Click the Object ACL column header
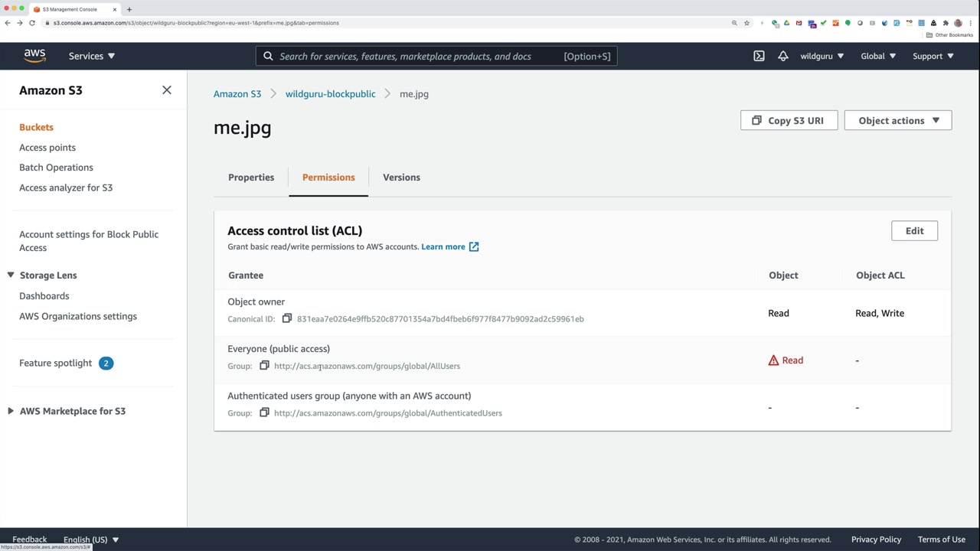980x551 pixels. (x=880, y=275)
